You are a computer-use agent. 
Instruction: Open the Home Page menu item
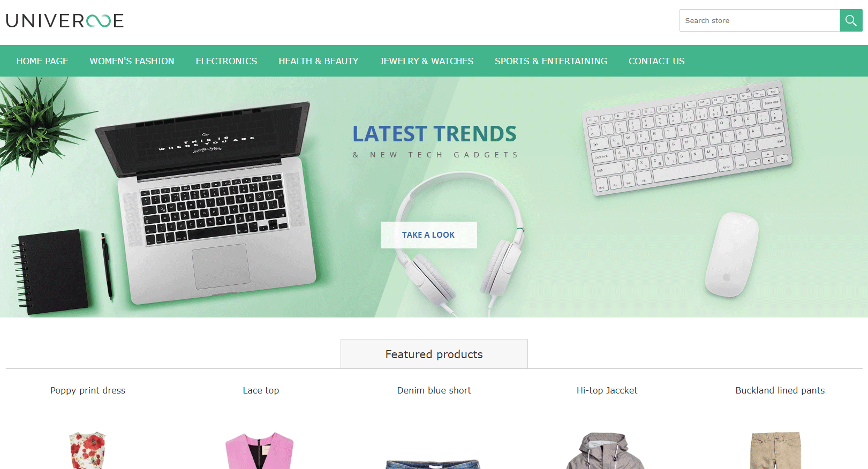42,61
